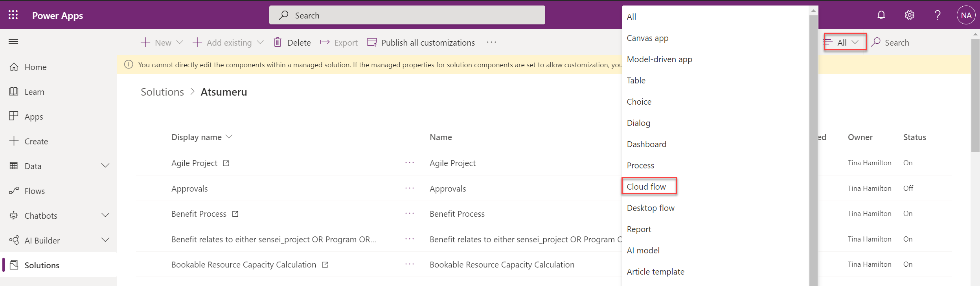Open the Benefit Process display name

click(199, 214)
